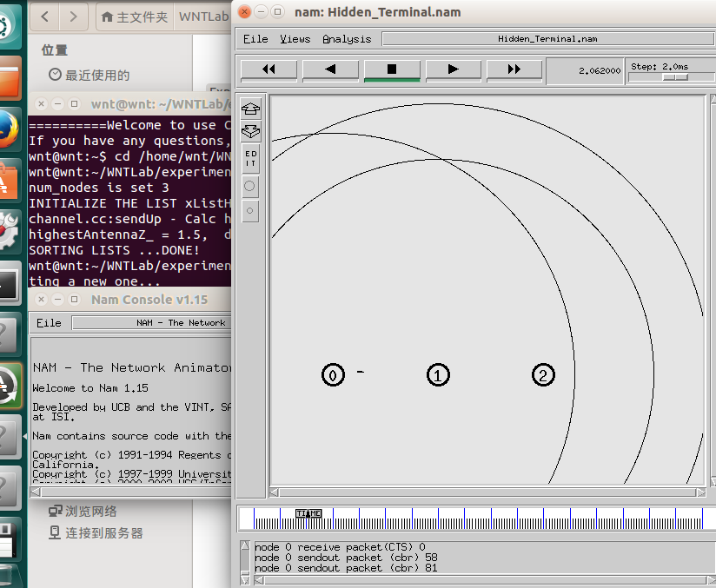Click the WNTLab path bar button
Image resolution: width=716 pixels, height=588 pixels.
coord(203,17)
